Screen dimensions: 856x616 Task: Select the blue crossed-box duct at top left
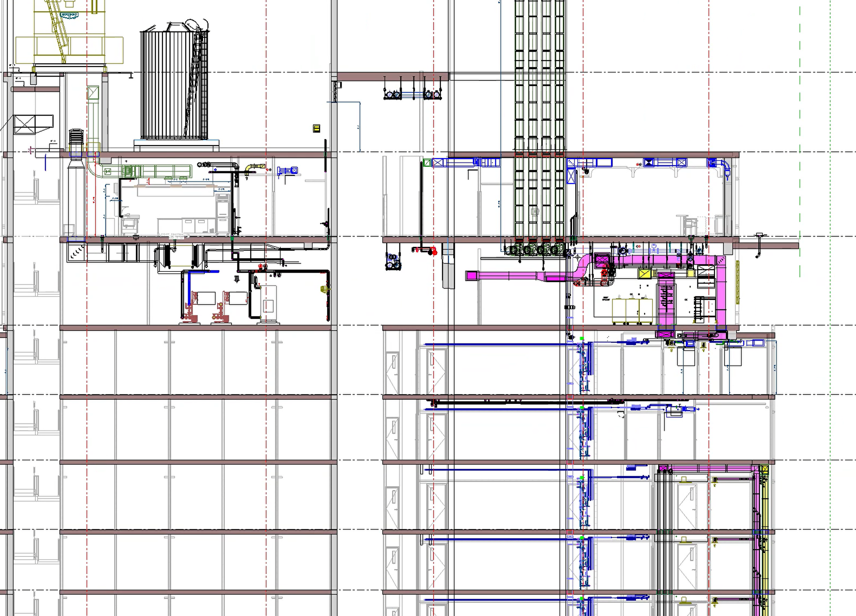tap(438, 163)
